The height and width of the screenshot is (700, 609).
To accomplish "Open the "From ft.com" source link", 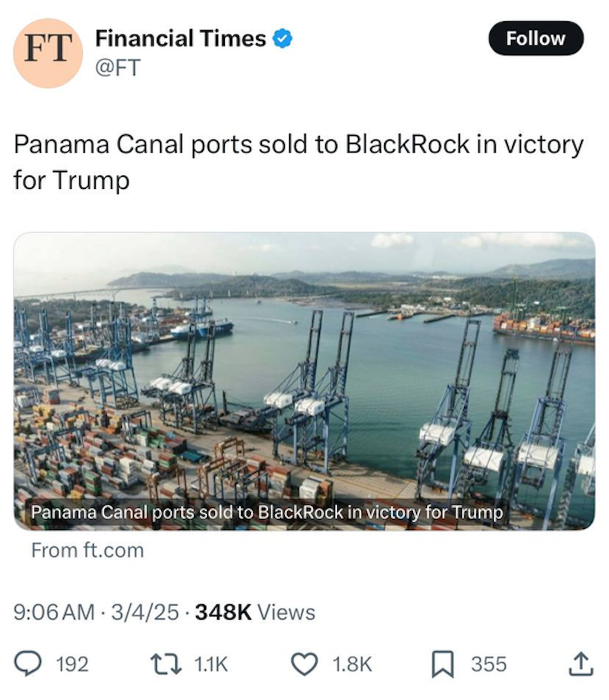I will [88, 551].
